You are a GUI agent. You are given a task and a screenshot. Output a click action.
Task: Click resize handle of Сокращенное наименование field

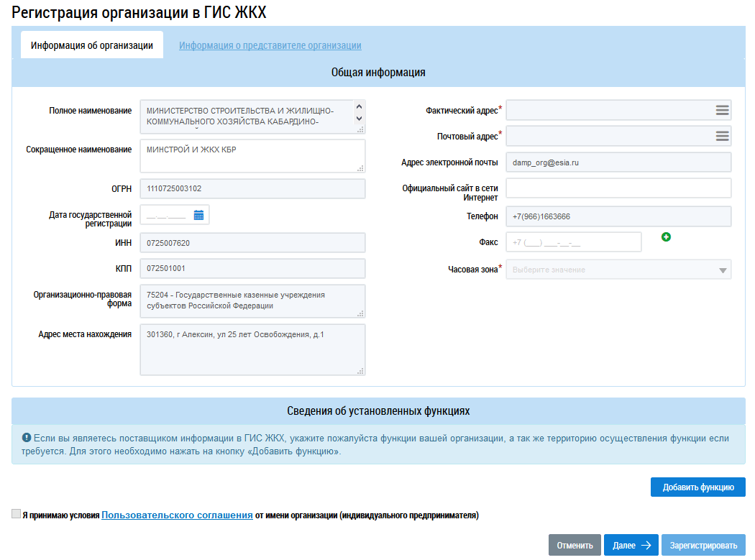[361, 168]
